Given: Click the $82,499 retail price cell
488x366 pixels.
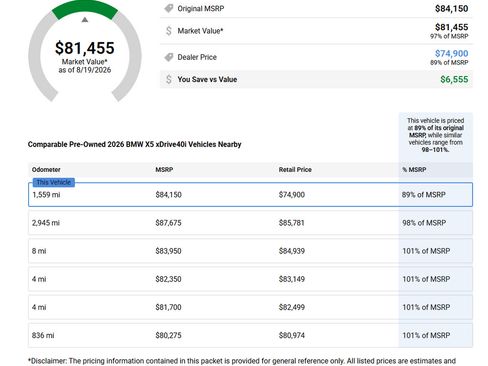Looking at the screenshot, I should [292, 307].
